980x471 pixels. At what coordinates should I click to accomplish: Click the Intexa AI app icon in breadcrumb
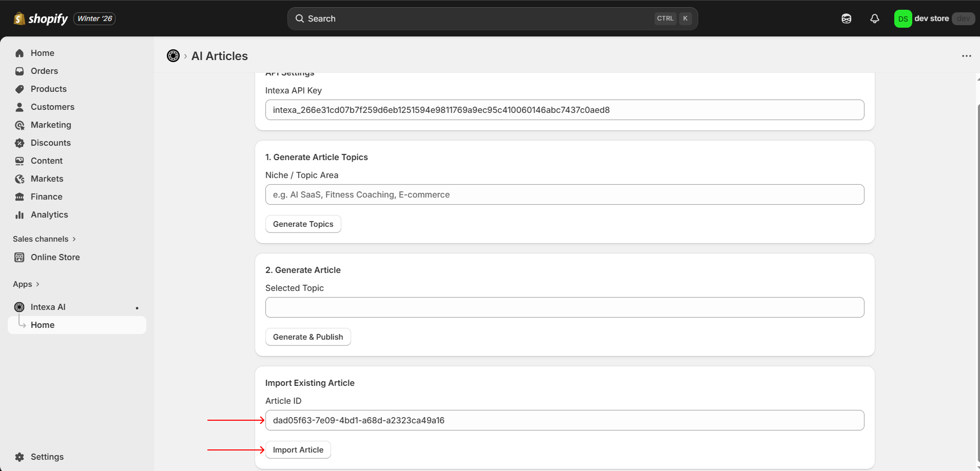coord(173,56)
